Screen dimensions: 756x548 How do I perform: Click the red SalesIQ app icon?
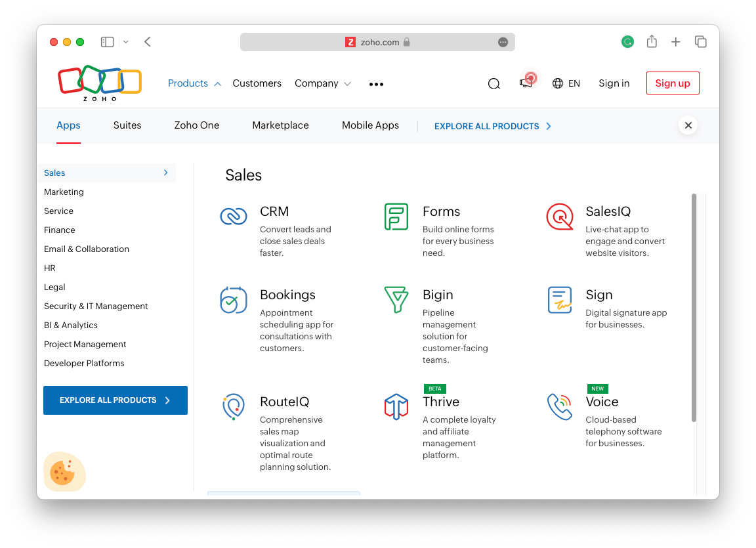[x=559, y=217]
